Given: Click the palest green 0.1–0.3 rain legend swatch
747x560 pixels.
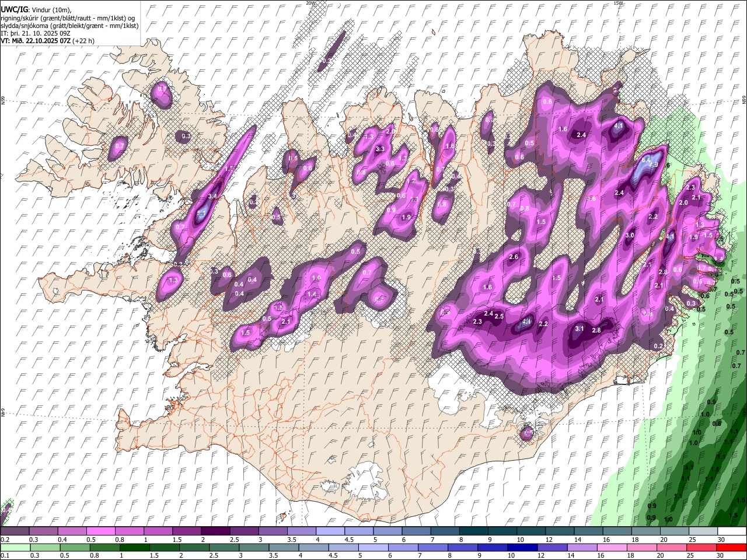Looking at the screenshot, I should pos(16,548).
